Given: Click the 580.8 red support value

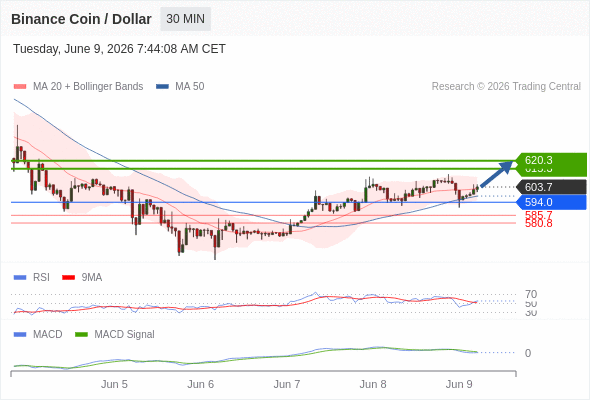Looking at the screenshot, I should (x=539, y=224).
